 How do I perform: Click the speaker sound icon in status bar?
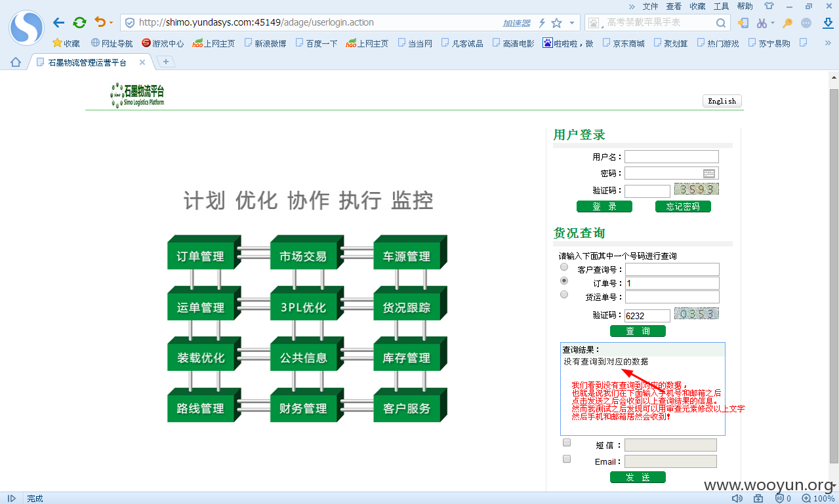tap(737, 499)
